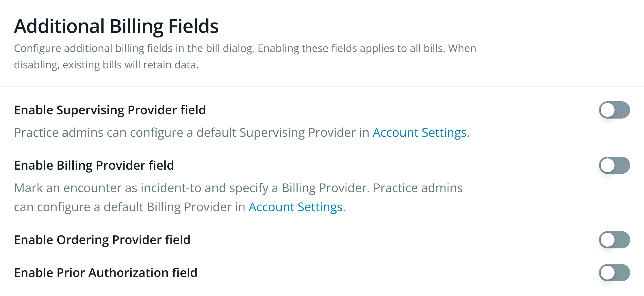Click the divider line below the header description
This screenshot has height=296, width=644.
tap(322, 86)
